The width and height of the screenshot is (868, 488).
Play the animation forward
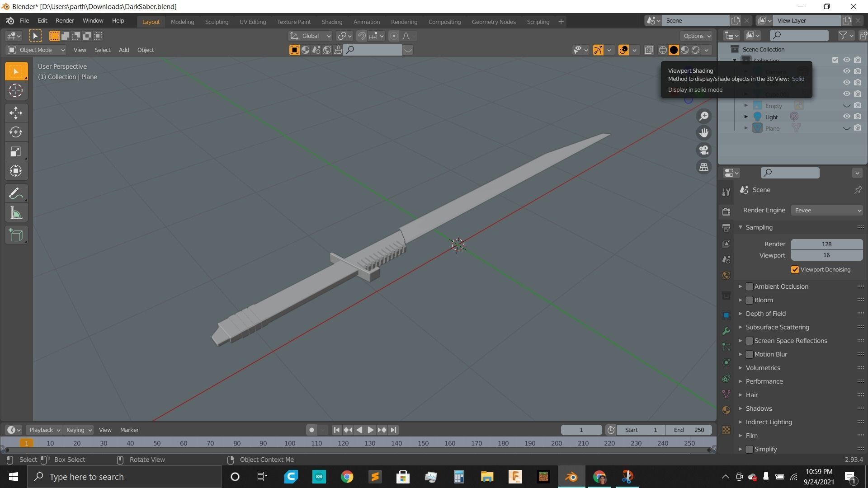tap(370, 430)
